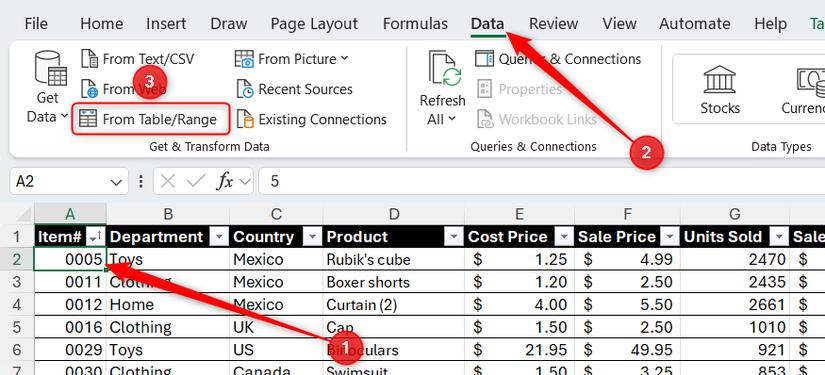
Task: Open the Get Data menu
Action: tap(48, 87)
